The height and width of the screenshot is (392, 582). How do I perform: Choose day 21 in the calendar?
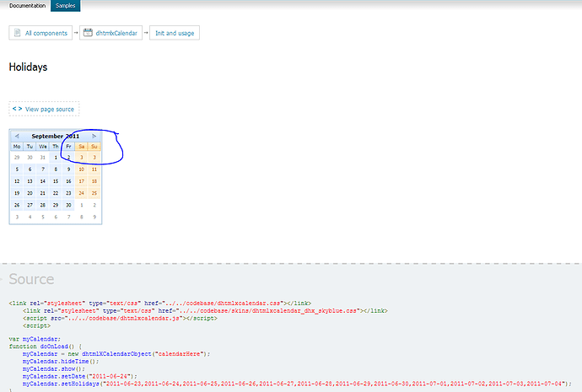coord(43,193)
